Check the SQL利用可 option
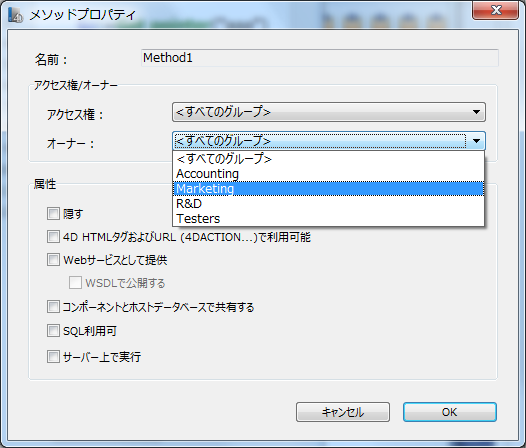 pyautogui.click(x=53, y=331)
